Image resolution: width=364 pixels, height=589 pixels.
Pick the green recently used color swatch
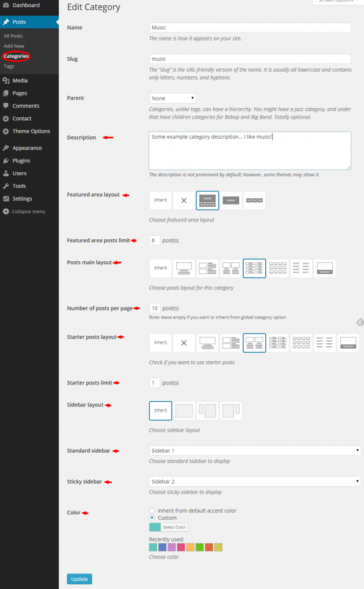199,547
